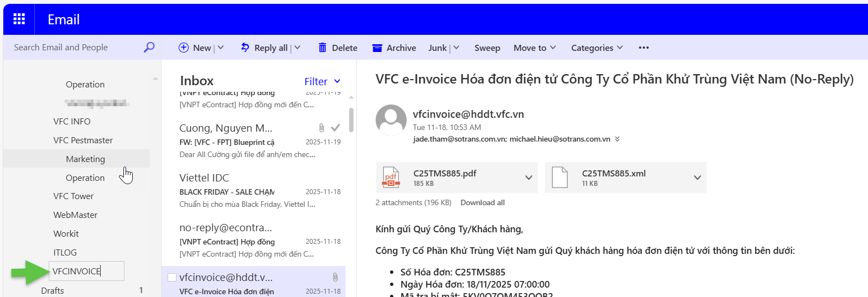
Task: Open the Move to dropdown
Action: coord(534,48)
